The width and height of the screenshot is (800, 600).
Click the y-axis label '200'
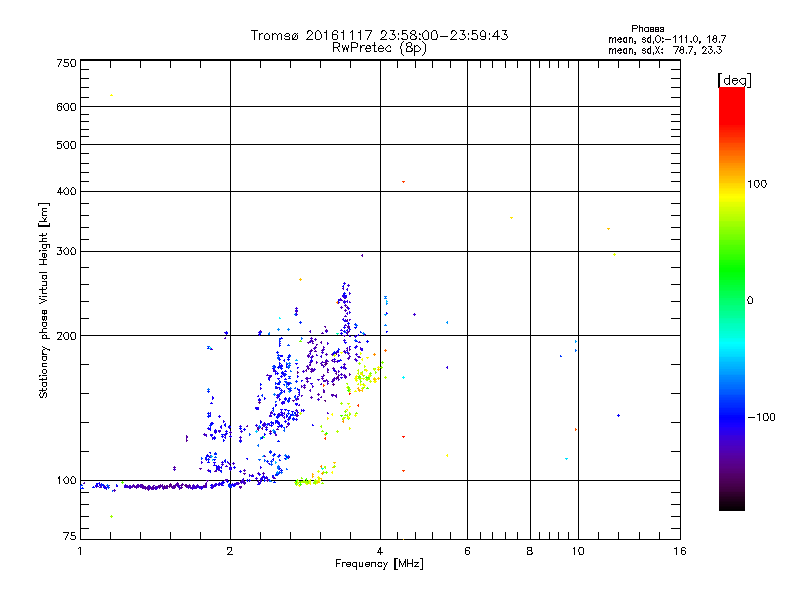coord(66,336)
